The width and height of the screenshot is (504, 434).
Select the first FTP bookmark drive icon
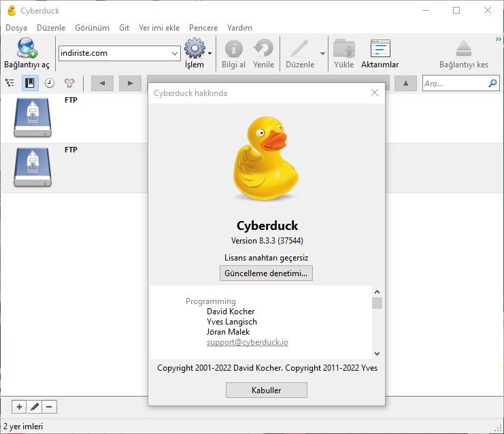(x=33, y=118)
